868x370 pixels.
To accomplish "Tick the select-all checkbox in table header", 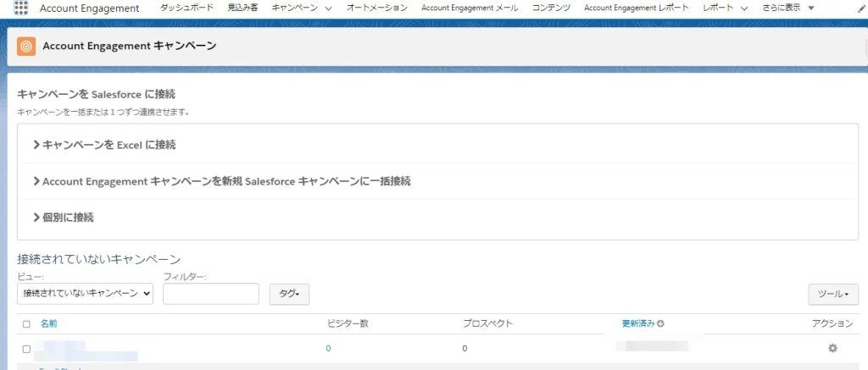I will [26, 324].
